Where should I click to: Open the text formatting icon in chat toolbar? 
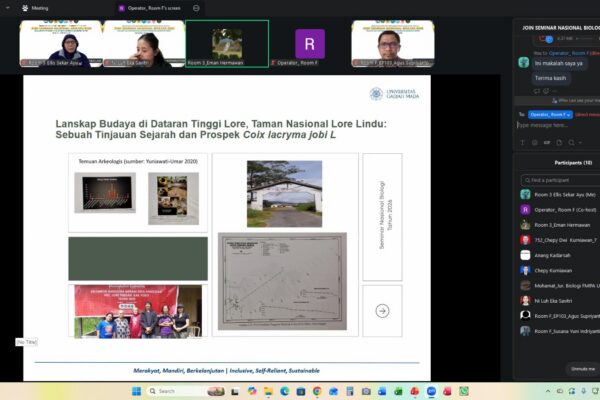522,143
